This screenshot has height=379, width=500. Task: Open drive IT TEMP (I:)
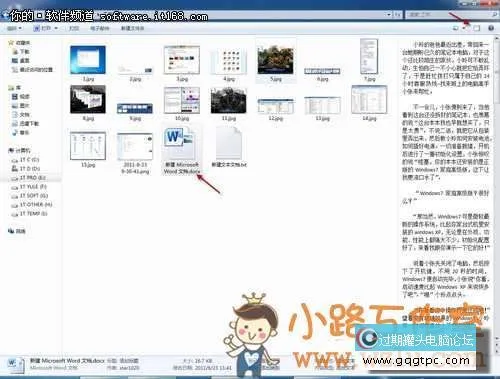(29, 214)
